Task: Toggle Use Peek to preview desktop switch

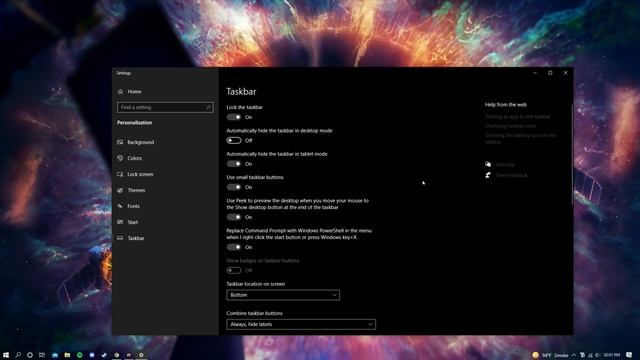Action: click(234, 217)
